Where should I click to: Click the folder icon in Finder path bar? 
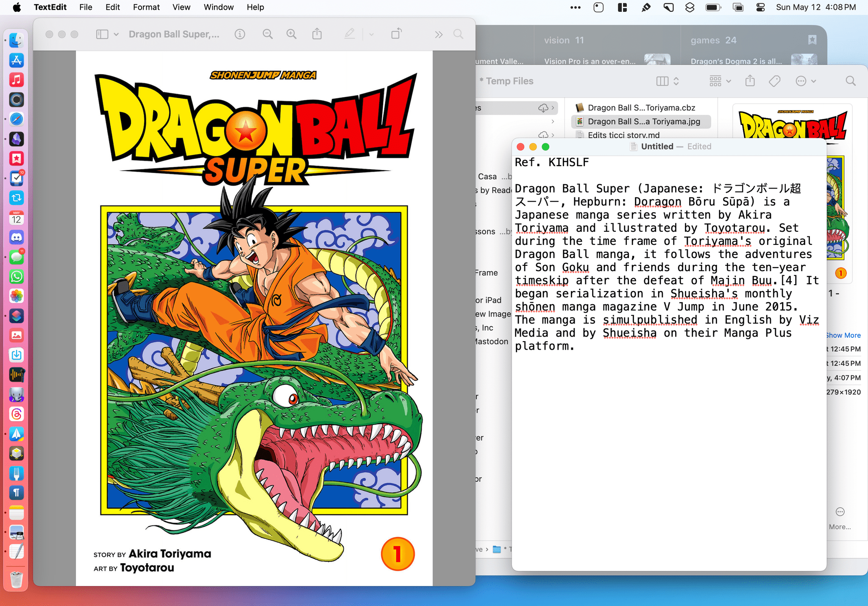point(497,550)
